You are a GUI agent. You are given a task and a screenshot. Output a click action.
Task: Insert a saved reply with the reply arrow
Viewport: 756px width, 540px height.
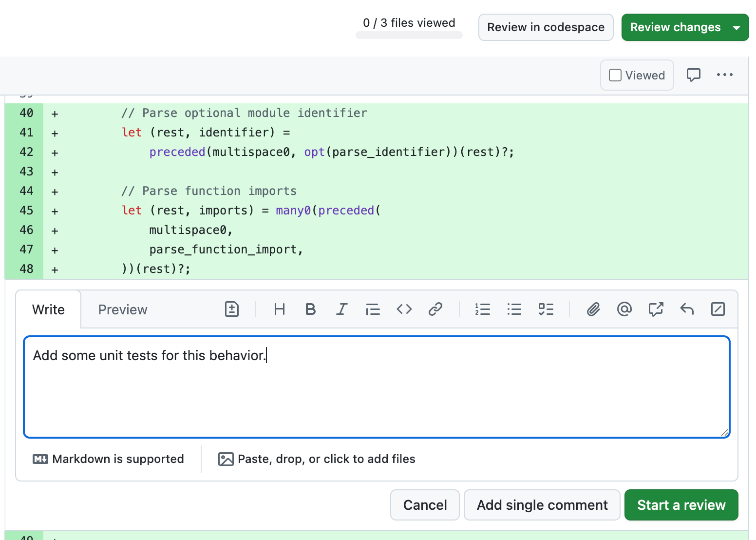pyautogui.click(x=687, y=309)
